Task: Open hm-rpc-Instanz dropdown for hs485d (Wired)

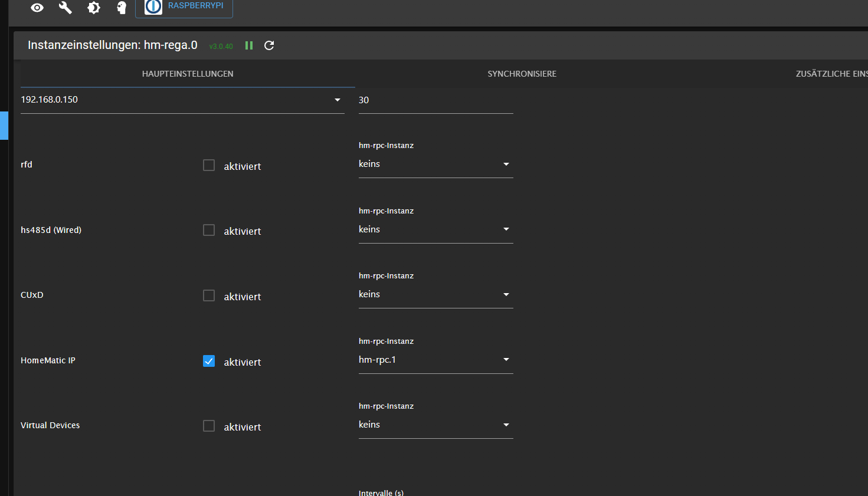Action: [x=436, y=229]
